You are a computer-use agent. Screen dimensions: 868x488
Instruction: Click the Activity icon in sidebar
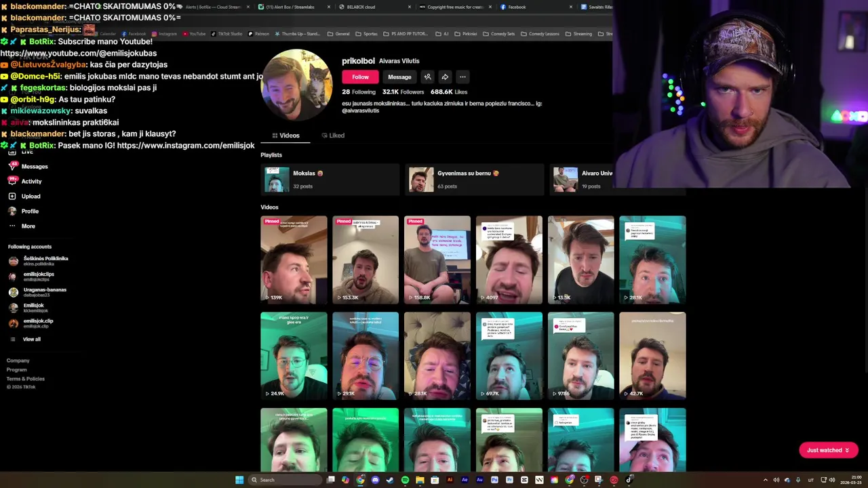click(x=12, y=182)
